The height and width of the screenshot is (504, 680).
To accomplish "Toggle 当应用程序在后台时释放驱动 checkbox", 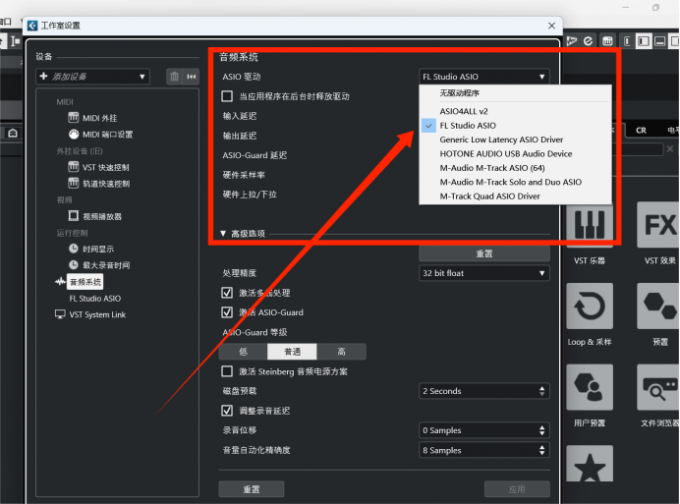I will (227, 96).
